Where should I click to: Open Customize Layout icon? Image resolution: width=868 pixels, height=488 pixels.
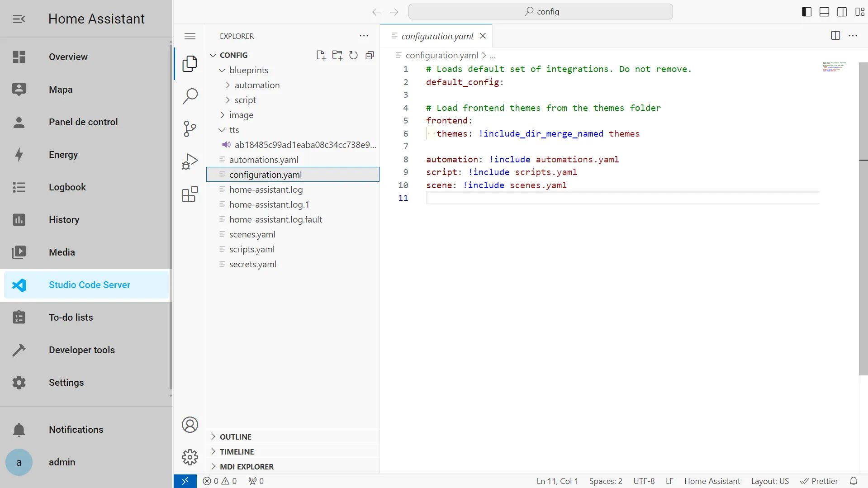click(x=859, y=12)
